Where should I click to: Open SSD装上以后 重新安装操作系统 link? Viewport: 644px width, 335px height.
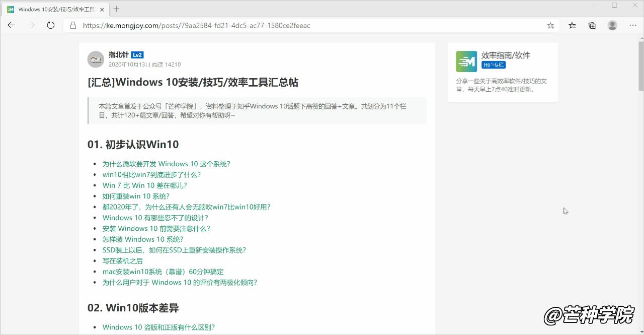coord(174,250)
